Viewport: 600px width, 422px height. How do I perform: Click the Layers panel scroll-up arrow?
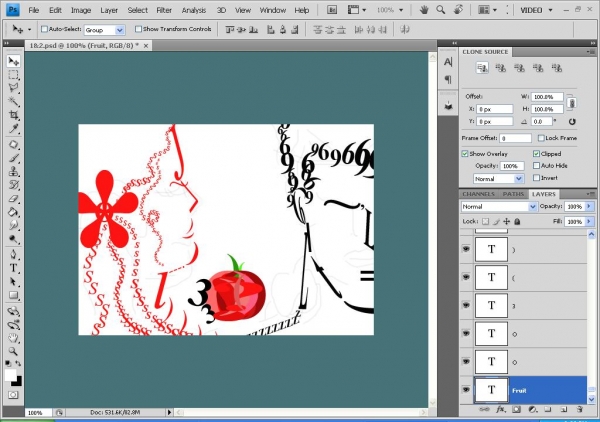tap(591, 234)
